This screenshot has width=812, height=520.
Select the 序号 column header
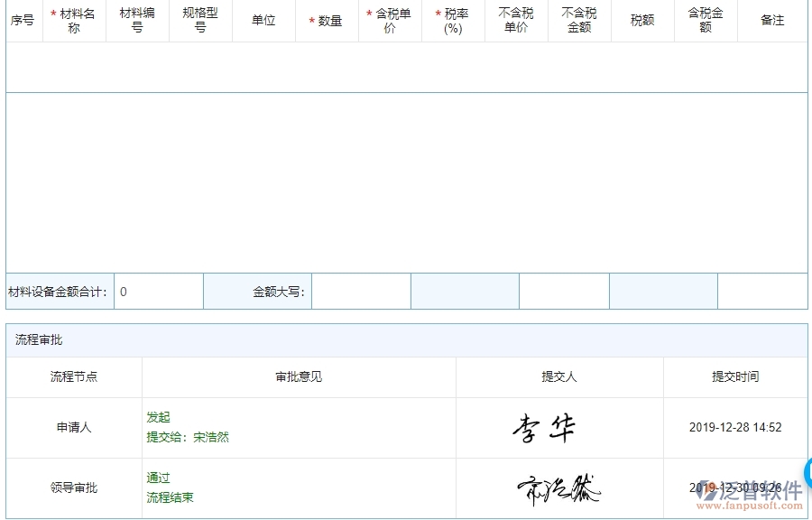22,20
